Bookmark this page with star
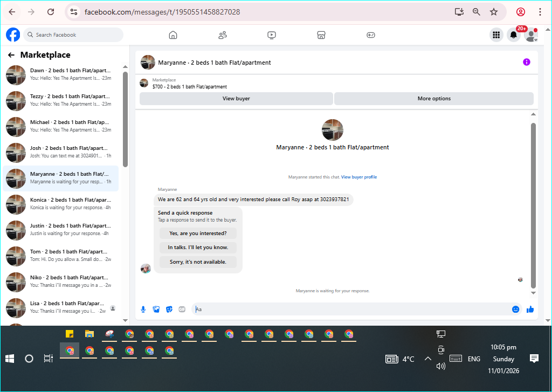 point(494,12)
